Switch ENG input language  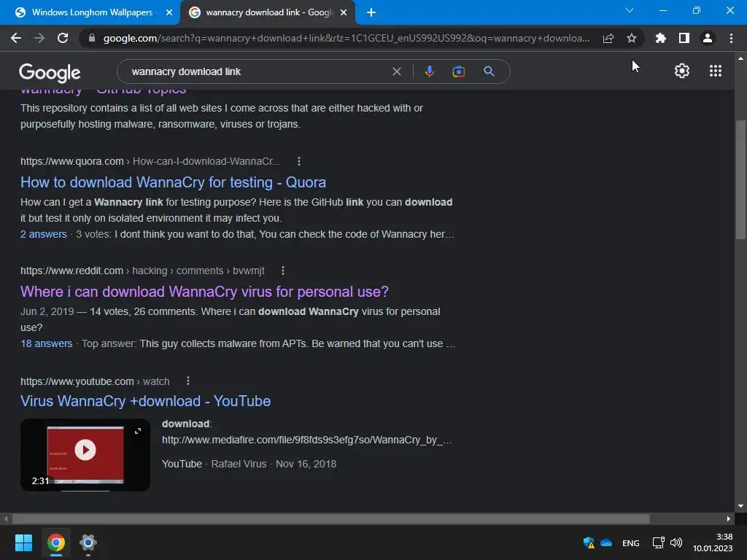click(631, 542)
